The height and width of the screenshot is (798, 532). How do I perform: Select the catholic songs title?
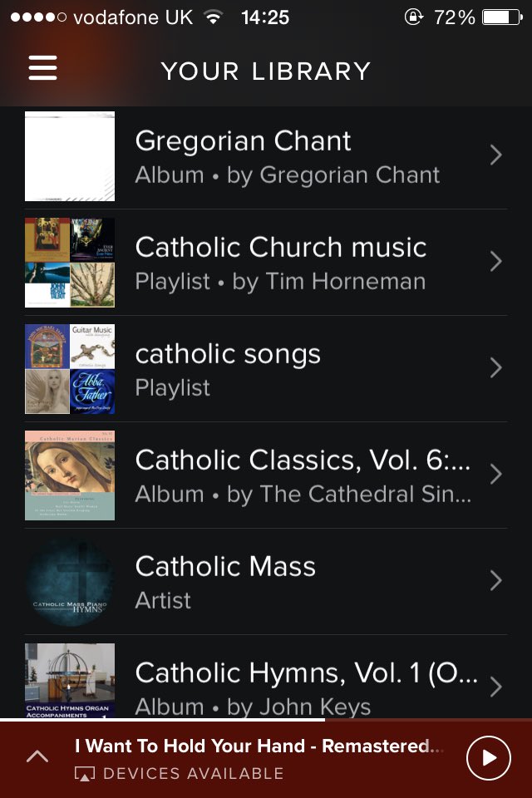(228, 355)
